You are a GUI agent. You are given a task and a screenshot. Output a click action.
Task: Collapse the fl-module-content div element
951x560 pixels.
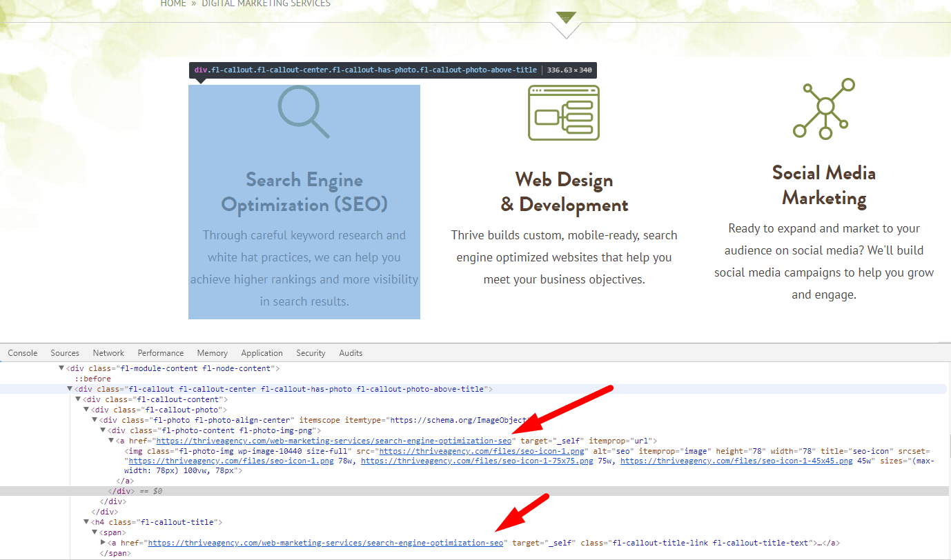pos(61,368)
